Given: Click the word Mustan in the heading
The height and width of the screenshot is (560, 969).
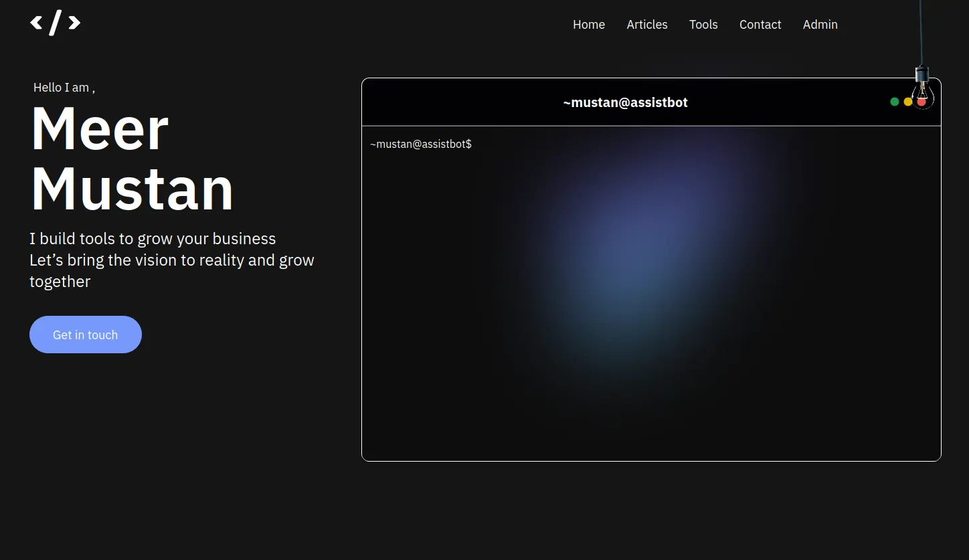Looking at the screenshot, I should point(132,189).
